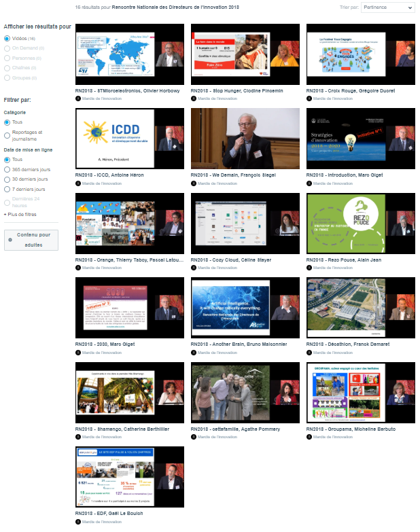The height and width of the screenshot is (532, 420).
Task: Select the Groupes radio button
Action: [x=7, y=78]
